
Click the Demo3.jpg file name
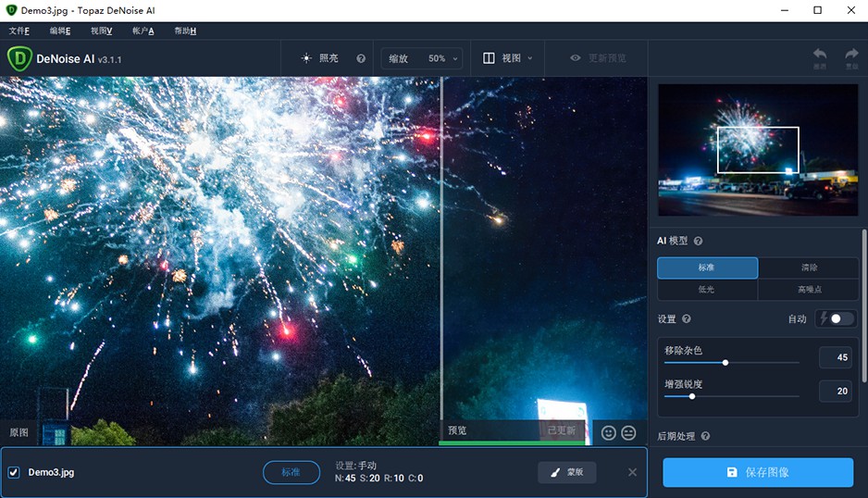pyautogui.click(x=51, y=472)
